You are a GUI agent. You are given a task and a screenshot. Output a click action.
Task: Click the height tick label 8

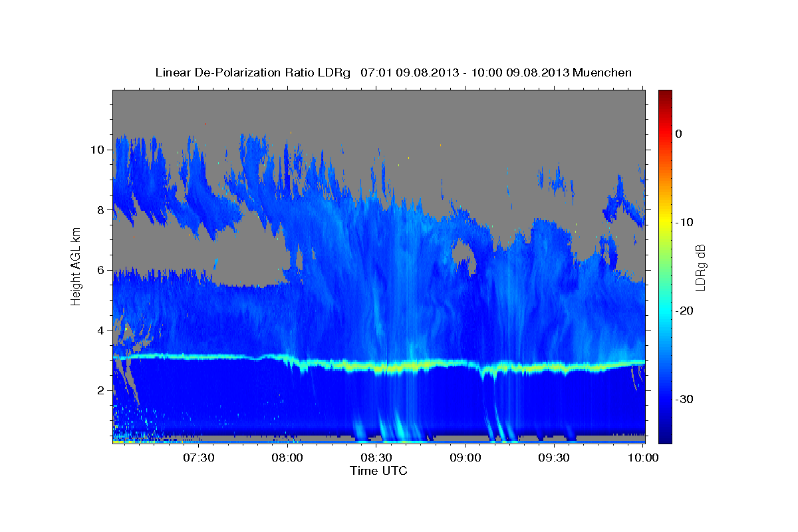click(101, 210)
